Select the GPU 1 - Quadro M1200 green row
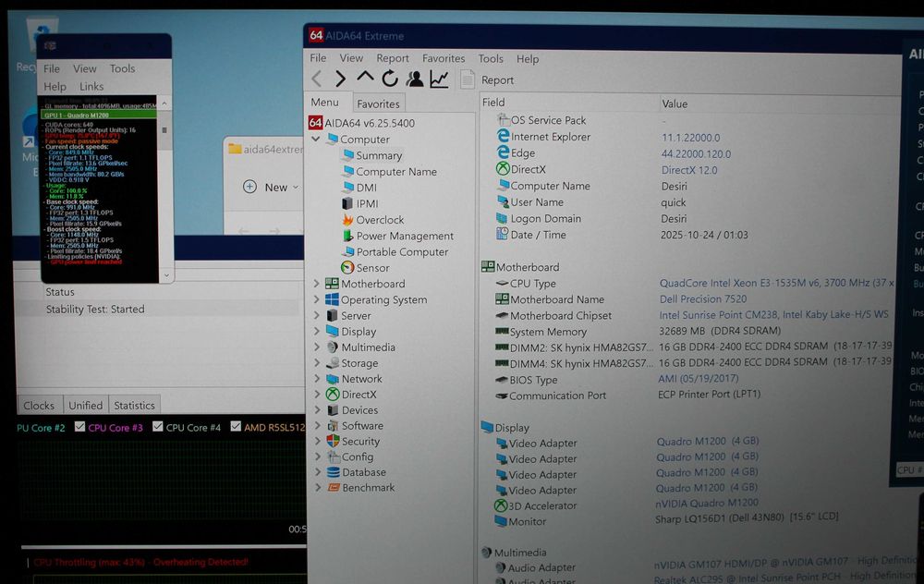 click(99, 115)
